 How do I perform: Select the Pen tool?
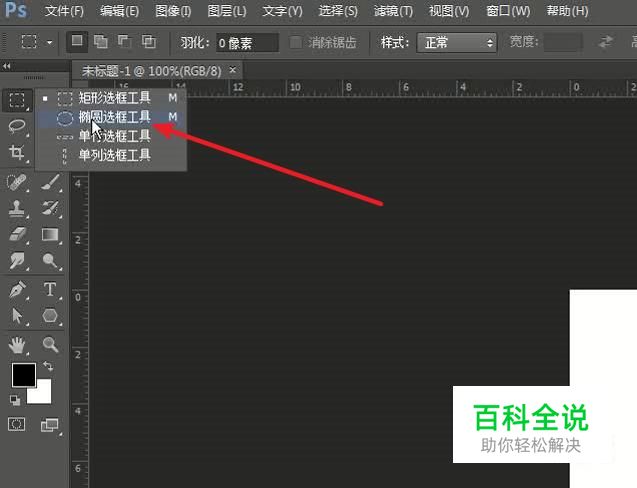click(x=17, y=290)
